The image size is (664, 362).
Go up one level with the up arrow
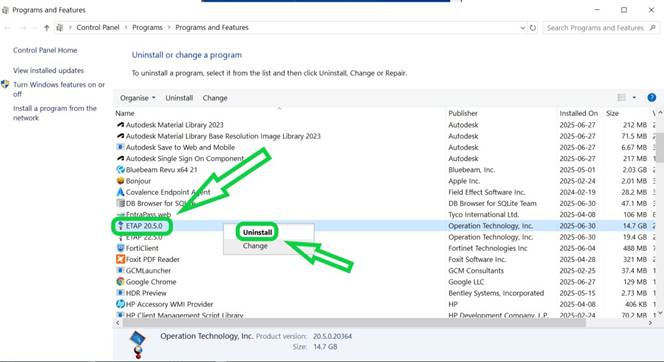47,28
